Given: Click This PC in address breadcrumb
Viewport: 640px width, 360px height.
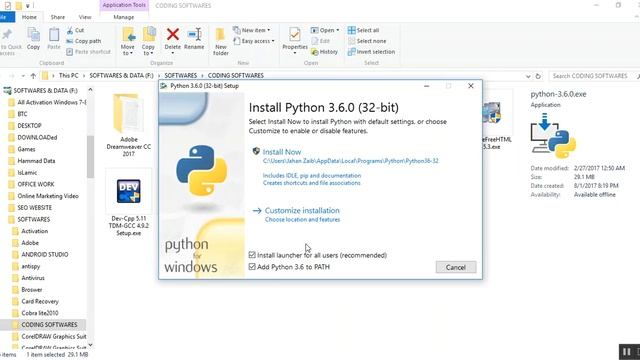Looking at the screenshot, I should point(69,76).
